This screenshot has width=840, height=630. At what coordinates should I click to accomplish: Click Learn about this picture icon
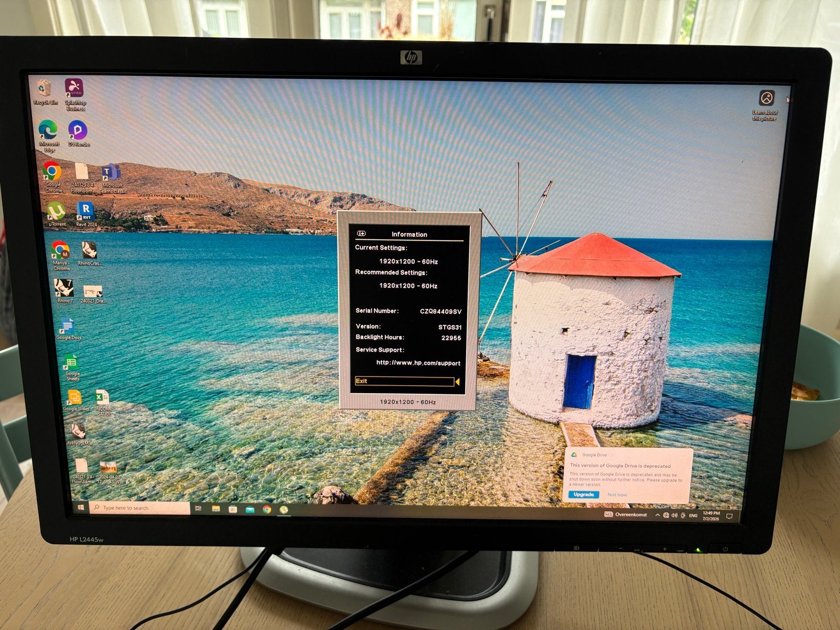click(766, 105)
